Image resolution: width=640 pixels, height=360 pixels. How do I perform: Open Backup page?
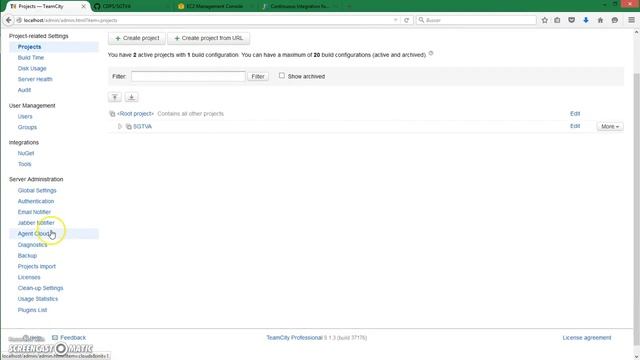[x=27, y=256]
